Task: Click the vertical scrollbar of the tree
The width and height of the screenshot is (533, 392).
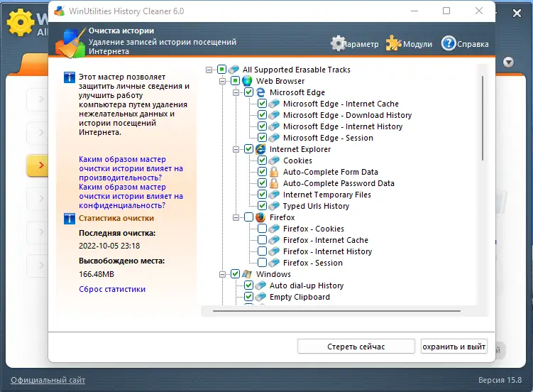Action: (x=482, y=119)
